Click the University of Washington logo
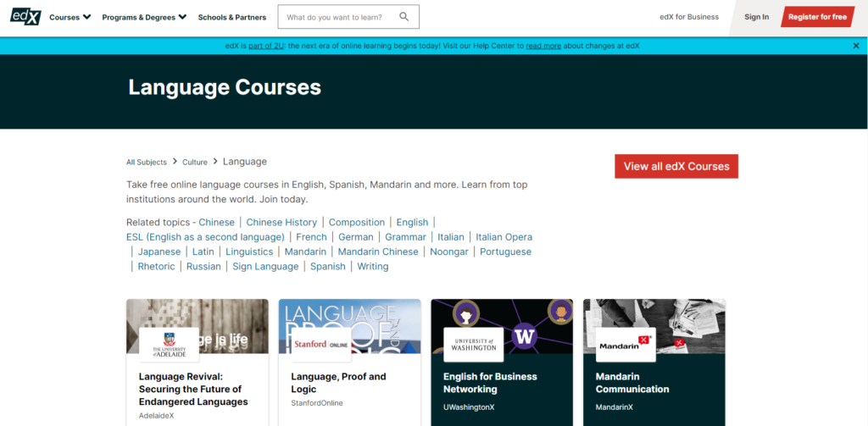Viewport: 868px width, 426px height. tap(474, 345)
